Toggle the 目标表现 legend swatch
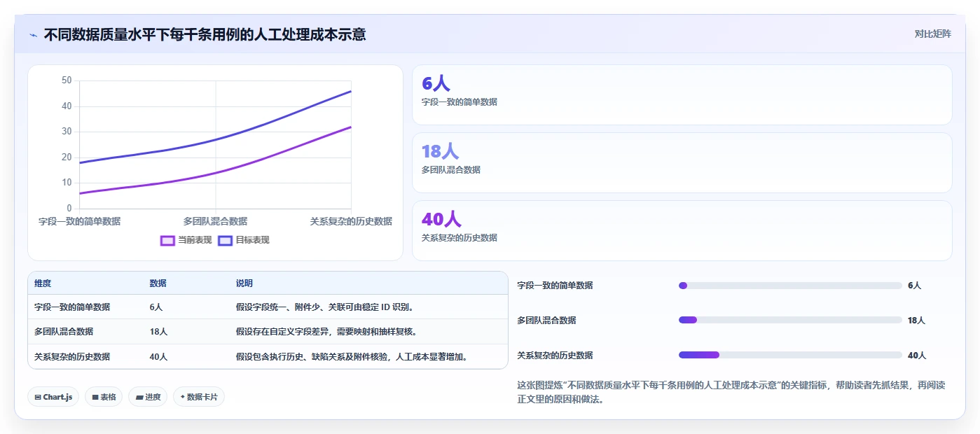Viewport: 980px width, 434px height. [225, 240]
